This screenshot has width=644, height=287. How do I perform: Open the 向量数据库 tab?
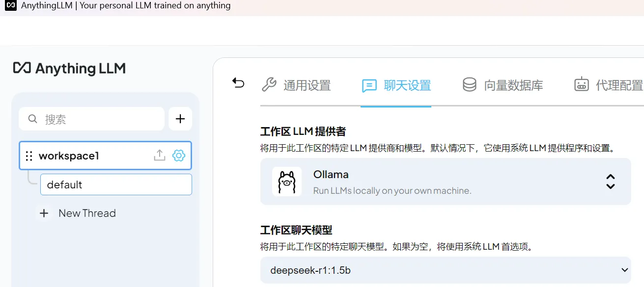click(503, 85)
